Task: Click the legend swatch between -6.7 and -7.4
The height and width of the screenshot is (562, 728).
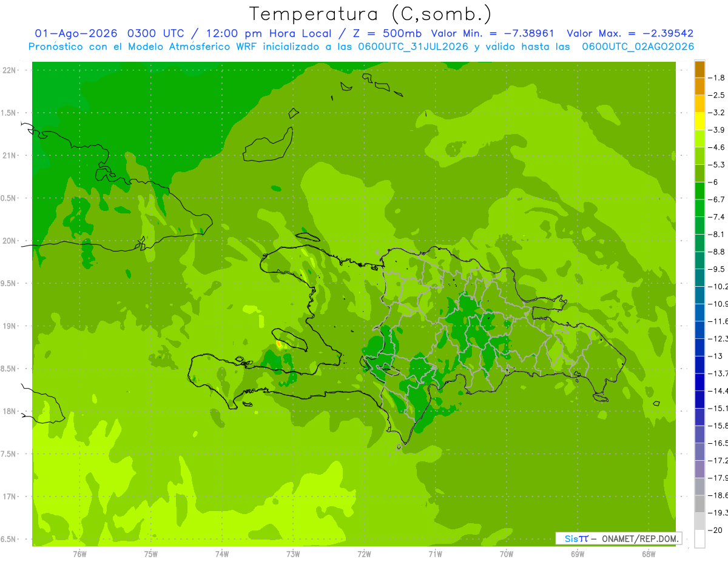Action: click(699, 208)
